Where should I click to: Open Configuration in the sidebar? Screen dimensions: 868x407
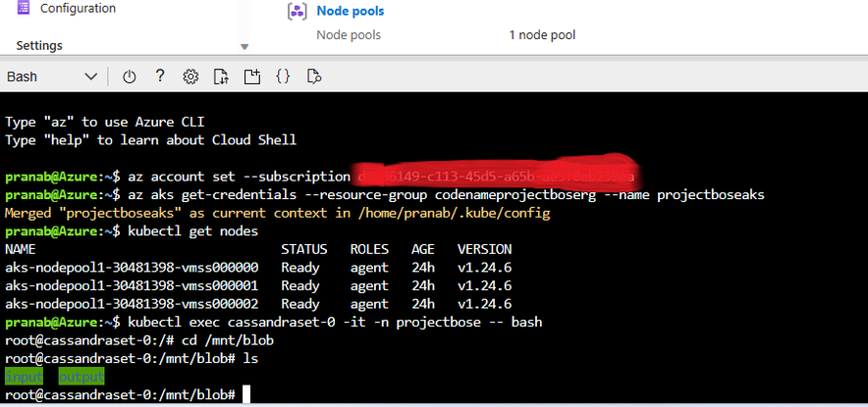(78, 8)
